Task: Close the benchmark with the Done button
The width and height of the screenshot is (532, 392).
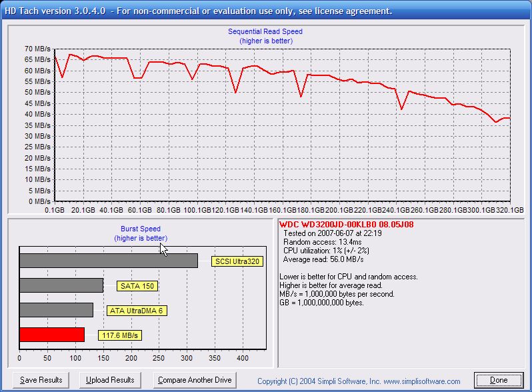Action: tap(499, 380)
